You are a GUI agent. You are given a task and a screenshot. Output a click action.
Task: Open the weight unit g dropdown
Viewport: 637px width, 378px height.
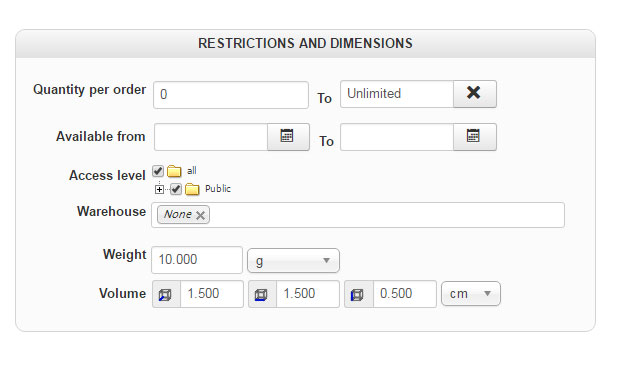(293, 261)
